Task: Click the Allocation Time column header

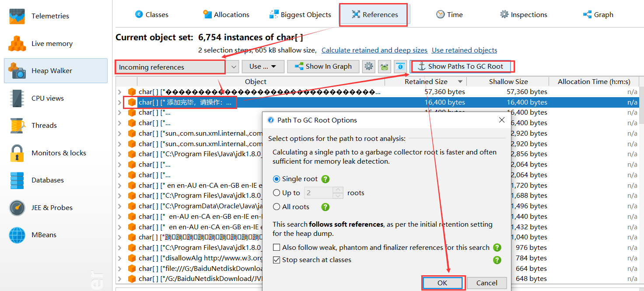Action: pyautogui.click(x=594, y=82)
